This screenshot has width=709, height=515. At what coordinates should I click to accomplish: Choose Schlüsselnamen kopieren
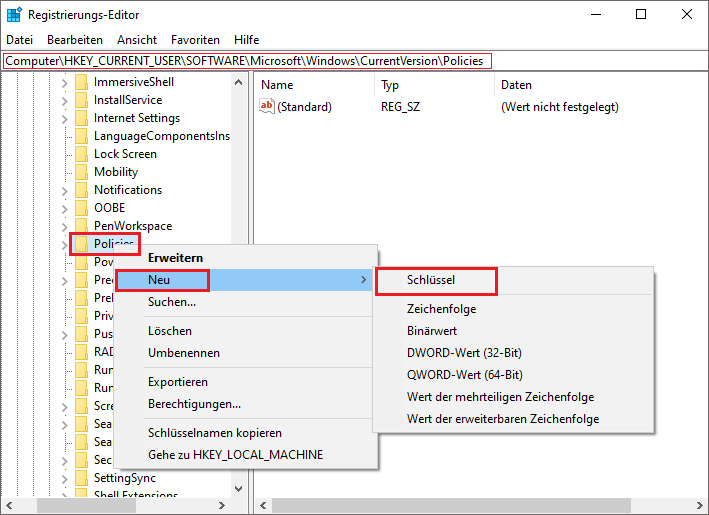pos(246,433)
